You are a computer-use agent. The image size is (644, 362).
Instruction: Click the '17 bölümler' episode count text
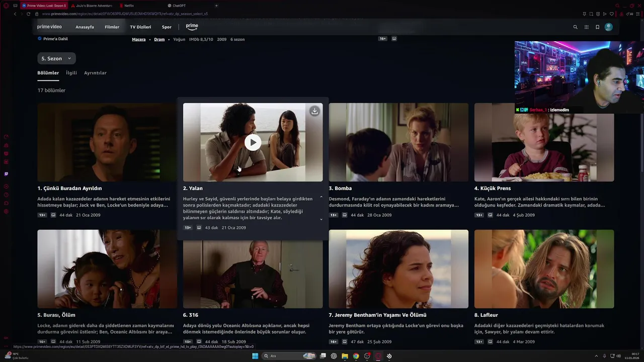click(x=51, y=90)
